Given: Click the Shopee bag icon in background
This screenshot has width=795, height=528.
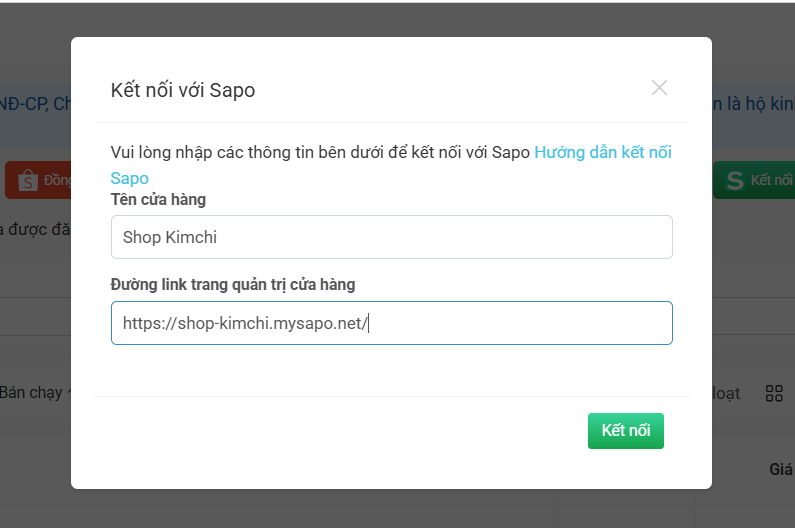Looking at the screenshot, I should (x=28, y=180).
